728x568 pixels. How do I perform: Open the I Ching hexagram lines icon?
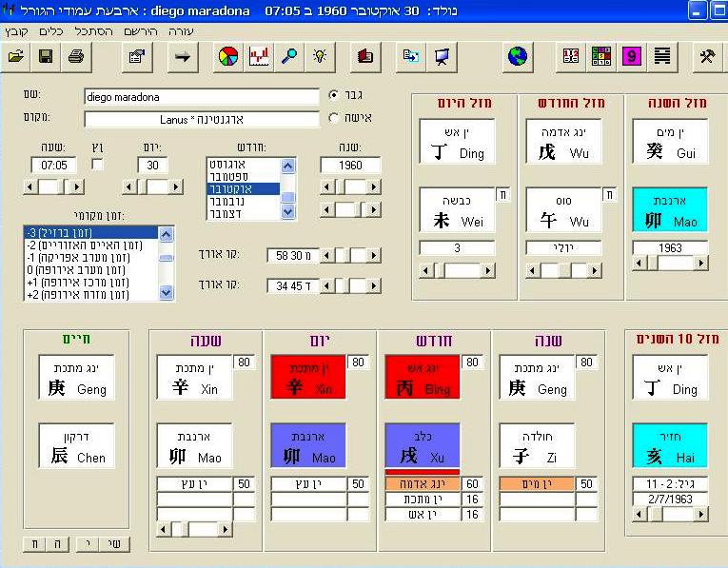point(662,57)
